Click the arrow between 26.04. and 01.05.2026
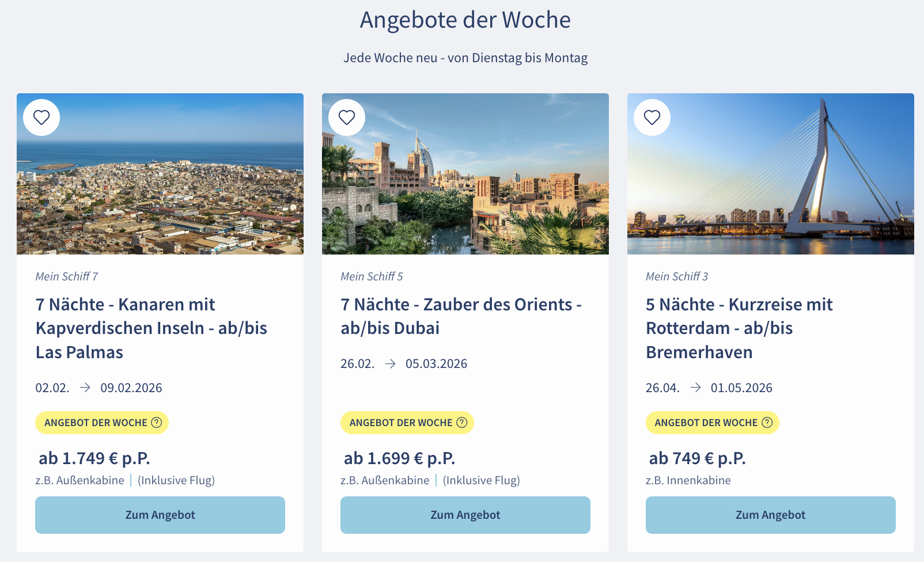924x562 pixels. point(696,388)
